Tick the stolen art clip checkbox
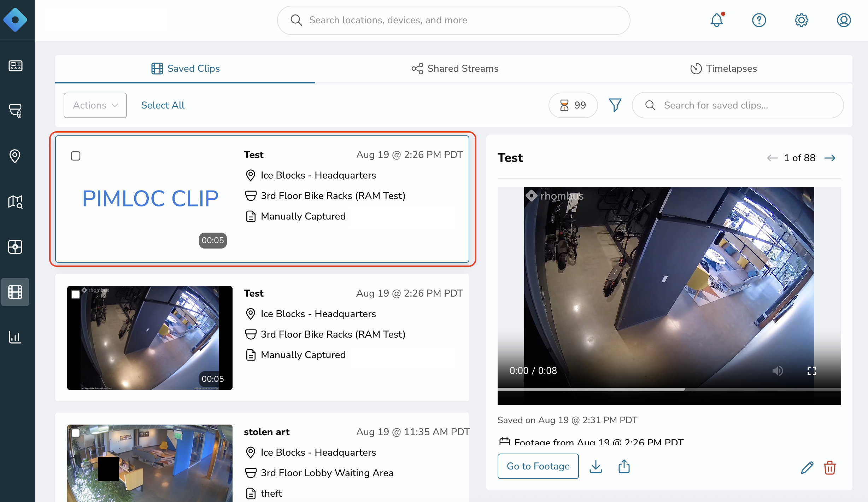The width and height of the screenshot is (868, 502). click(76, 433)
